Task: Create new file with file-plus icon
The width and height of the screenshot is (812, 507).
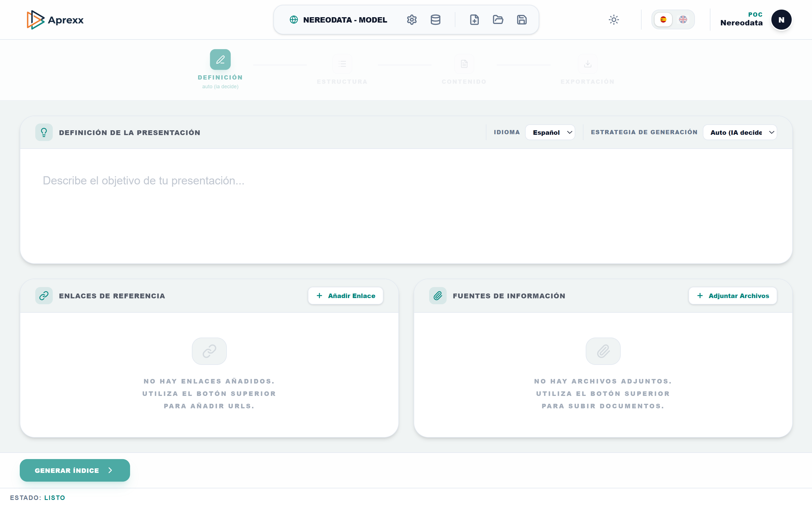Action: click(x=474, y=20)
